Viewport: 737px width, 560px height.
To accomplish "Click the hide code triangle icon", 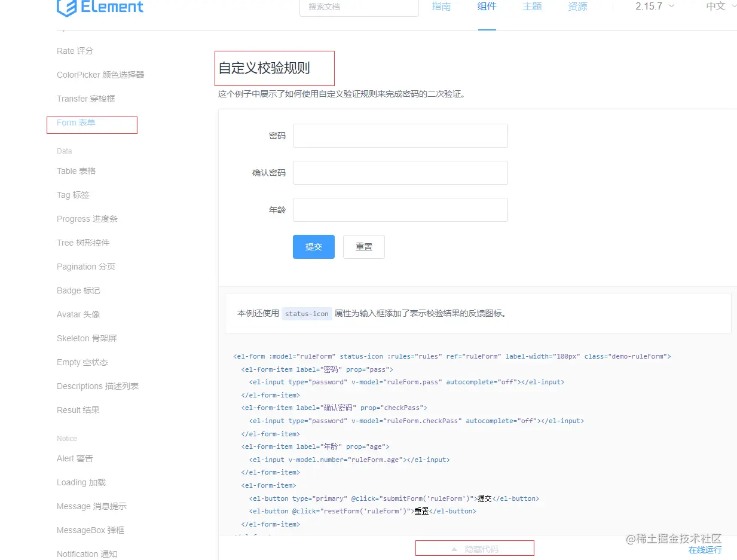I will pos(454,549).
